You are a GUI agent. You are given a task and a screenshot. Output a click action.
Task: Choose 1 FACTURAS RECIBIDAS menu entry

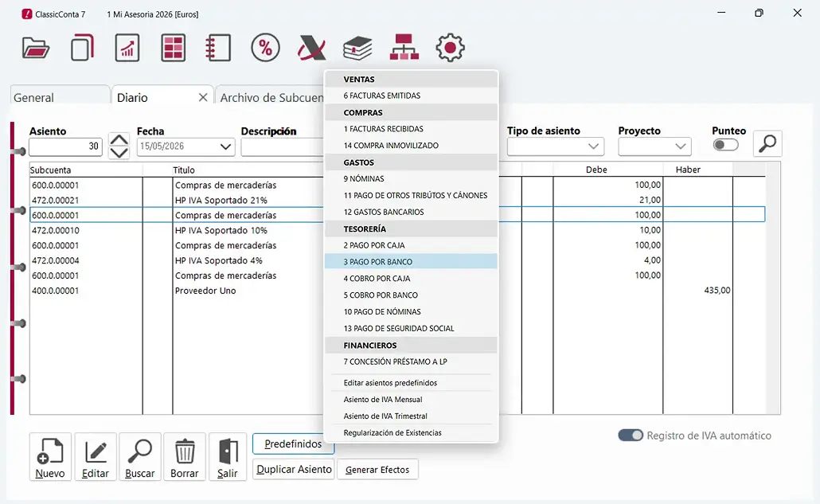tap(411, 129)
